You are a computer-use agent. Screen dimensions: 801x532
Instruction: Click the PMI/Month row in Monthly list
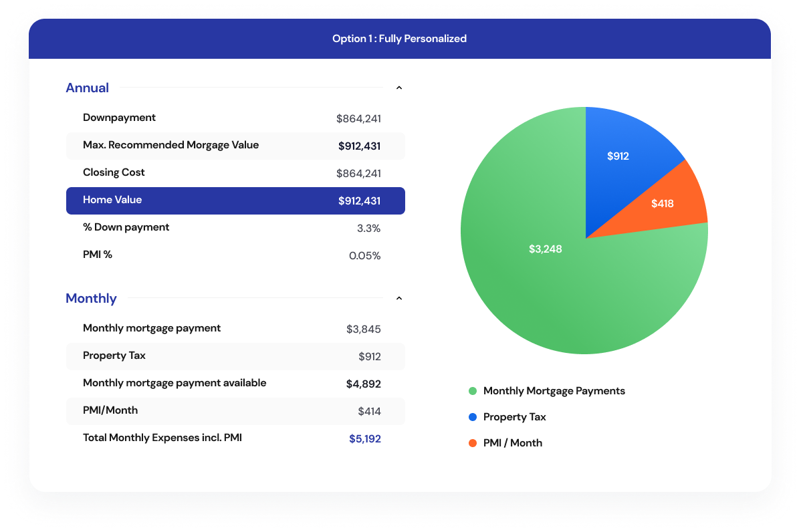pyautogui.click(x=235, y=411)
